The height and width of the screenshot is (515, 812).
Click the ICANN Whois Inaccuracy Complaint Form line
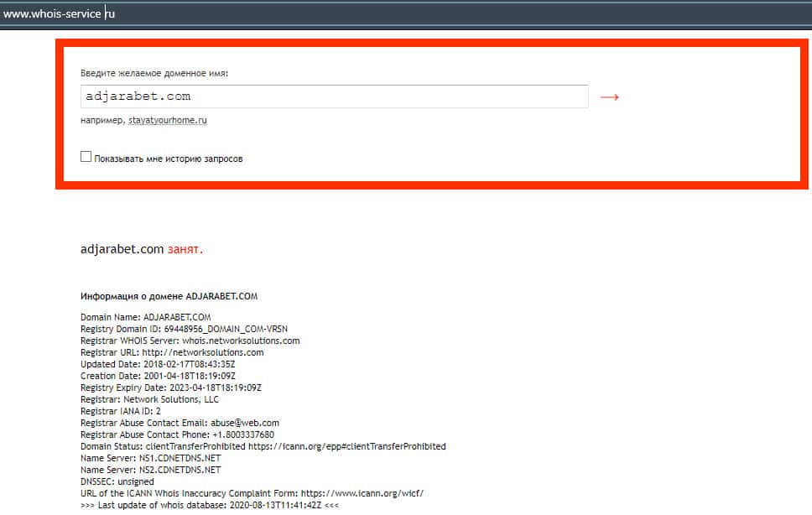252,493
